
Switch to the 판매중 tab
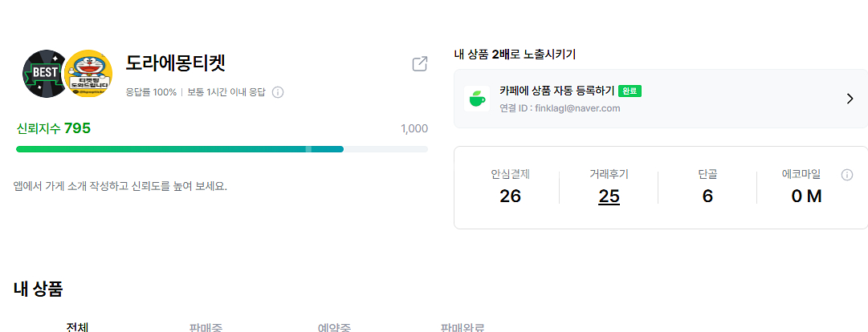206,327
